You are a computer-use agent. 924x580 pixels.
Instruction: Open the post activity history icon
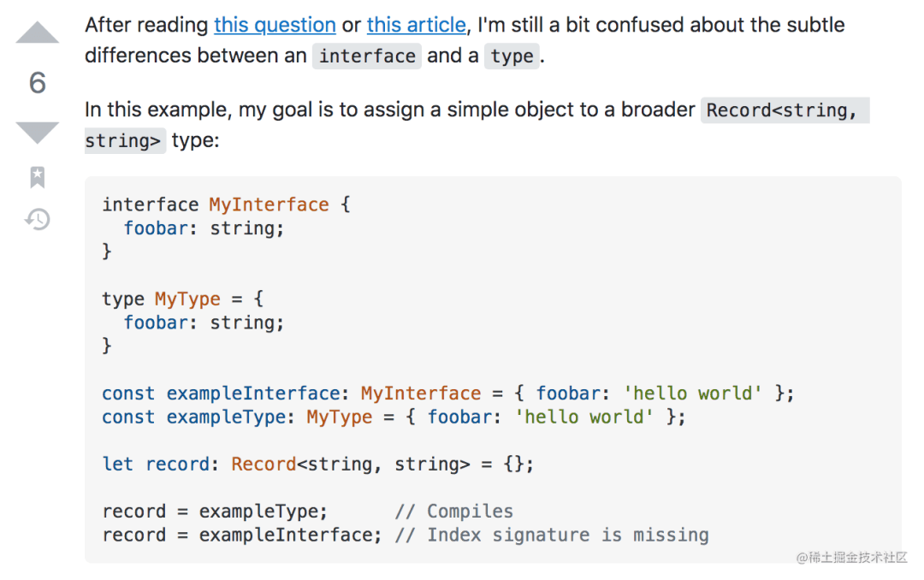coord(38,220)
